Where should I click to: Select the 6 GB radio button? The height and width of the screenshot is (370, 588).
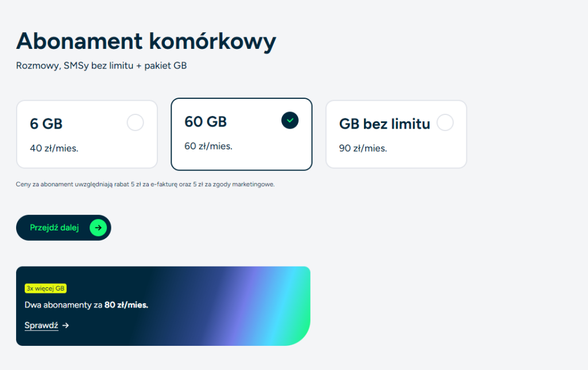click(x=136, y=123)
